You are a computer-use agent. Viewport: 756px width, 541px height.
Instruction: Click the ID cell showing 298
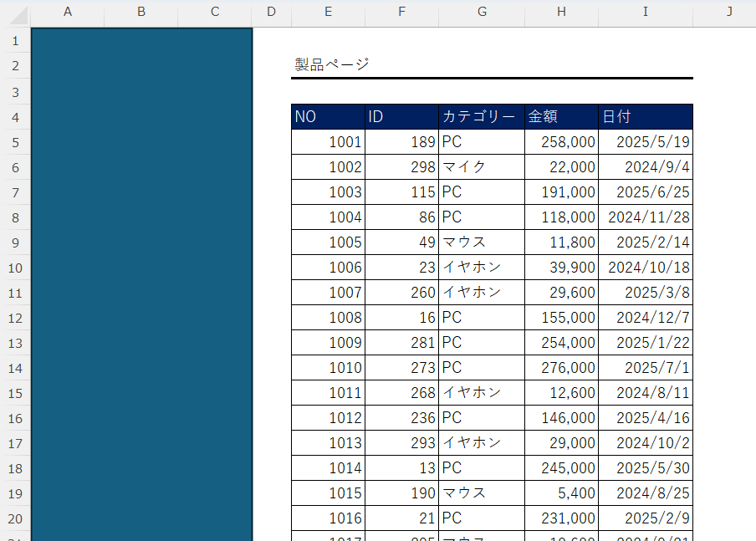[x=401, y=167]
